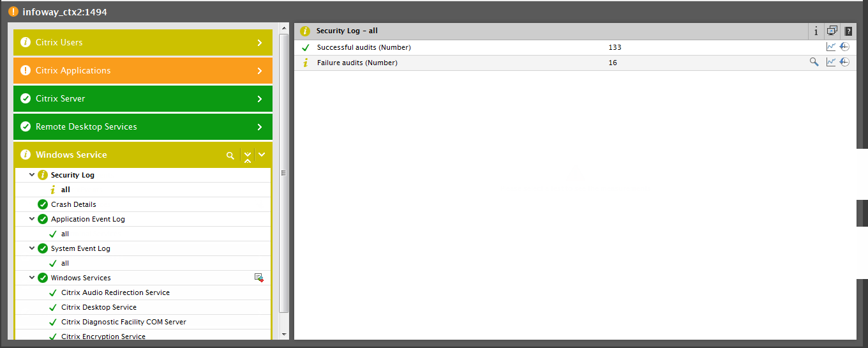Select 'all' under System Event Log

point(65,263)
